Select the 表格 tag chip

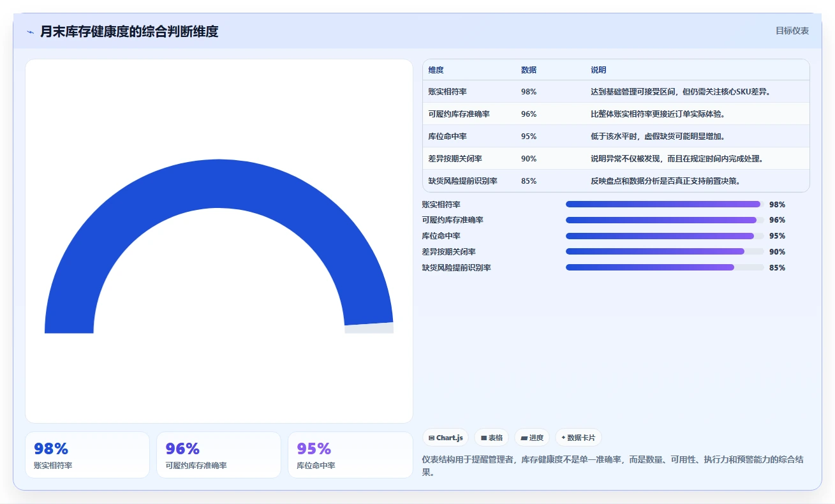tap(491, 438)
